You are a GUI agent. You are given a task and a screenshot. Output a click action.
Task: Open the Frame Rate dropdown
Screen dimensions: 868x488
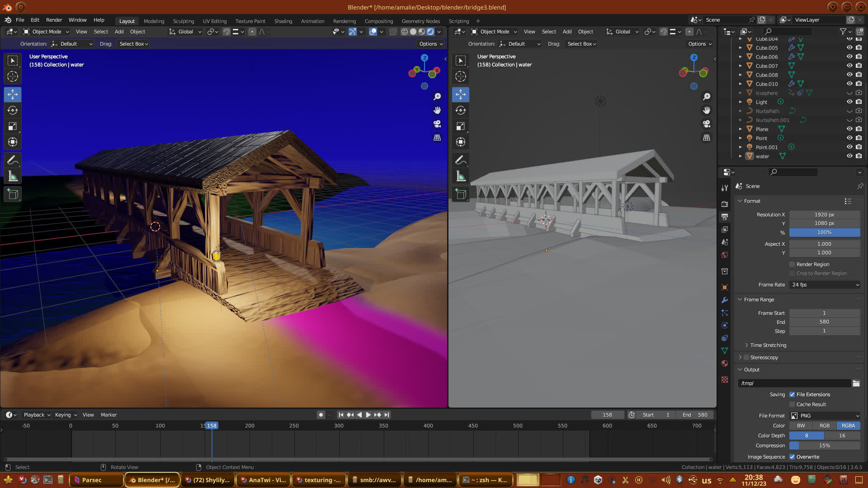(825, 285)
